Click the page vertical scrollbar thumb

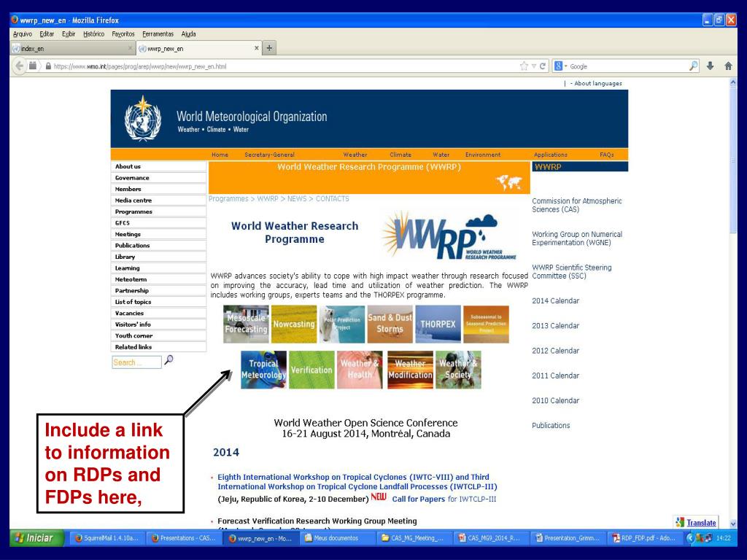pos(733,162)
